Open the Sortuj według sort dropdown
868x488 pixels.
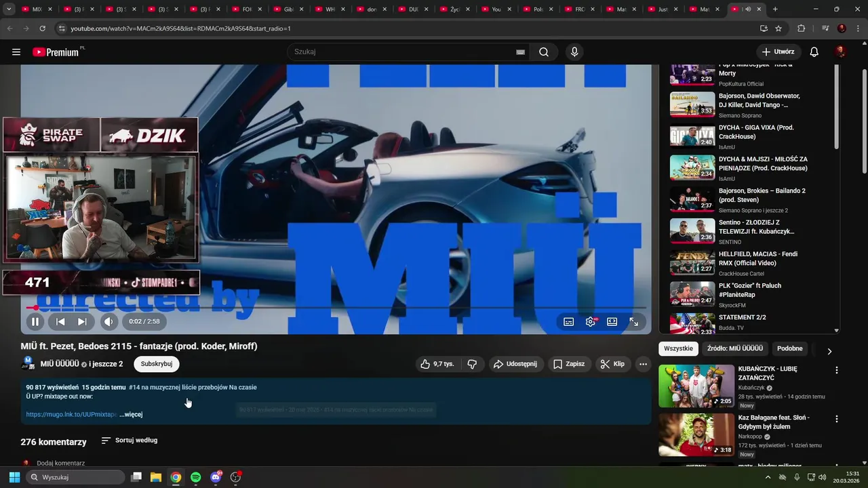(130, 441)
